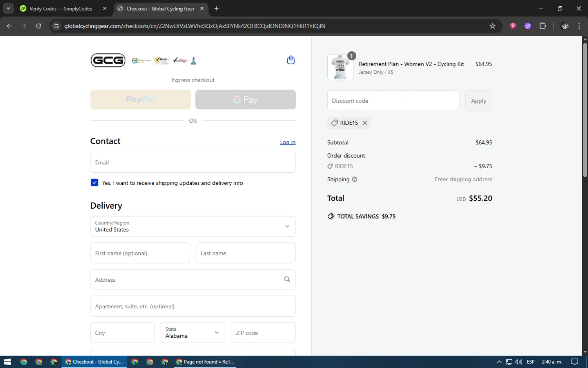Open the Windows Start menu
The height and width of the screenshot is (368, 588).
click(x=7, y=362)
